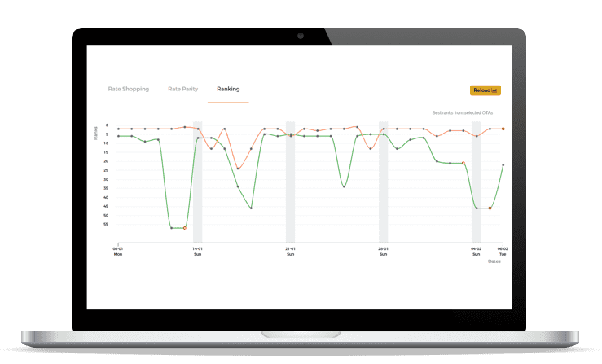The height and width of the screenshot is (364, 602).
Task: Click the 'Ranks' vertical axis title
Action: click(x=96, y=134)
